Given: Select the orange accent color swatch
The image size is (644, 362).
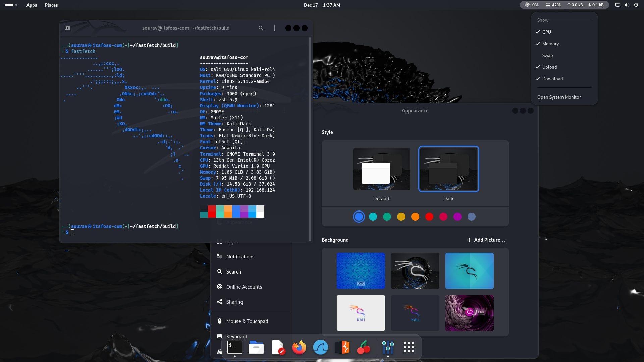Looking at the screenshot, I should [415, 217].
